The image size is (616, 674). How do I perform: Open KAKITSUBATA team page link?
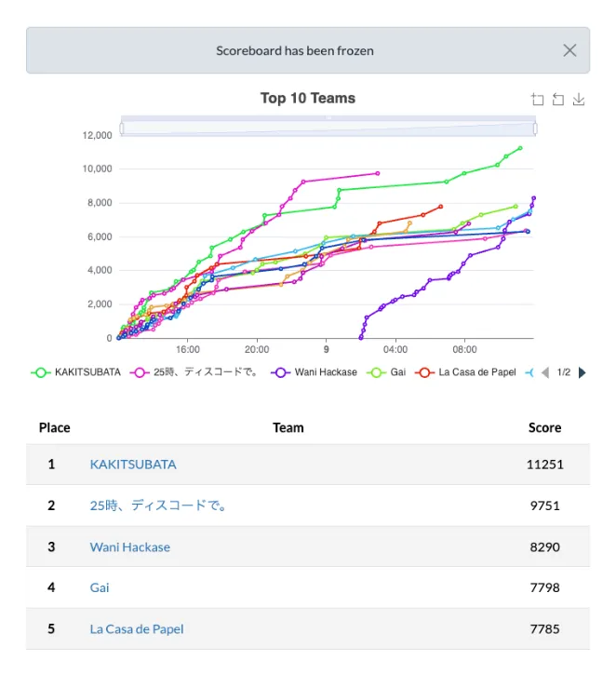(133, 465)
